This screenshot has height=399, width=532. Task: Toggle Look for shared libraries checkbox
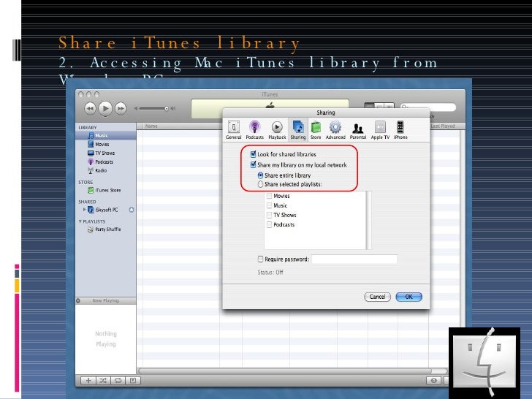tap(253, 154)
